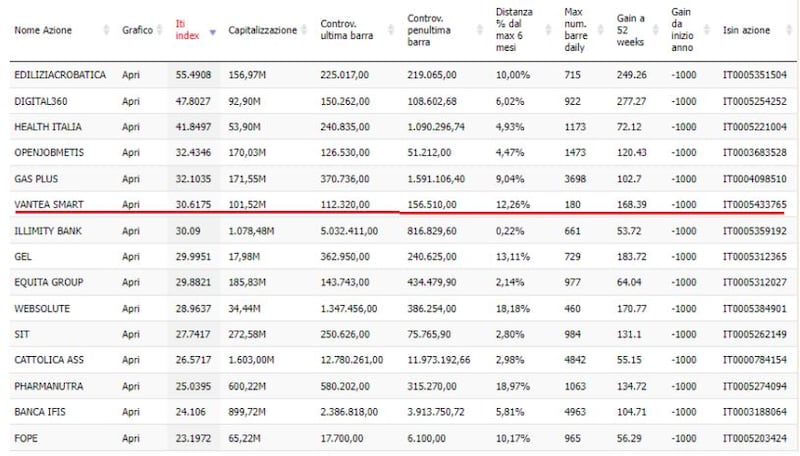Click the Nome Azione header label
The width and height of the screenshot is (800, 456).
(43, 30)
